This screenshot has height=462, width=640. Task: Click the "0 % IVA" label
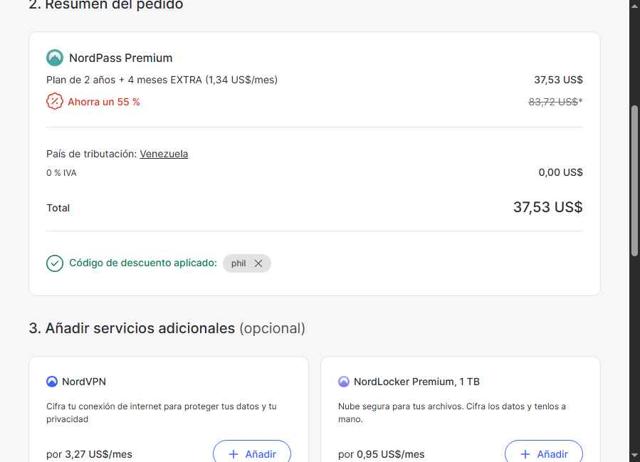click(x=61, y=173)
